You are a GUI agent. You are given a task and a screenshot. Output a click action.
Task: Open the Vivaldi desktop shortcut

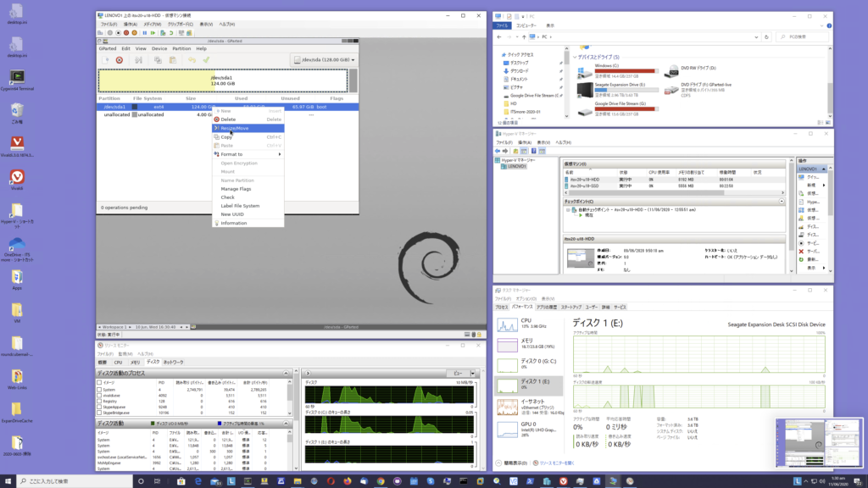point(17,178)
